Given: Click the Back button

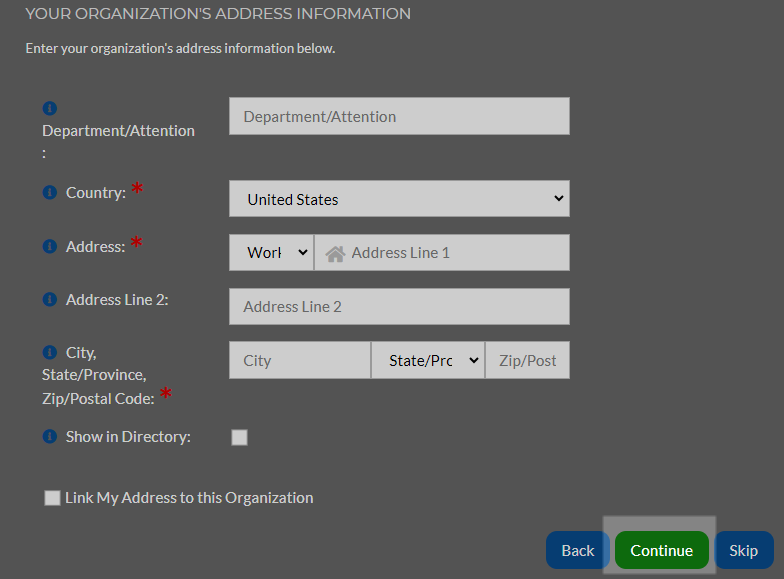Looking at the screenshot, I should (x=578, y=550).
